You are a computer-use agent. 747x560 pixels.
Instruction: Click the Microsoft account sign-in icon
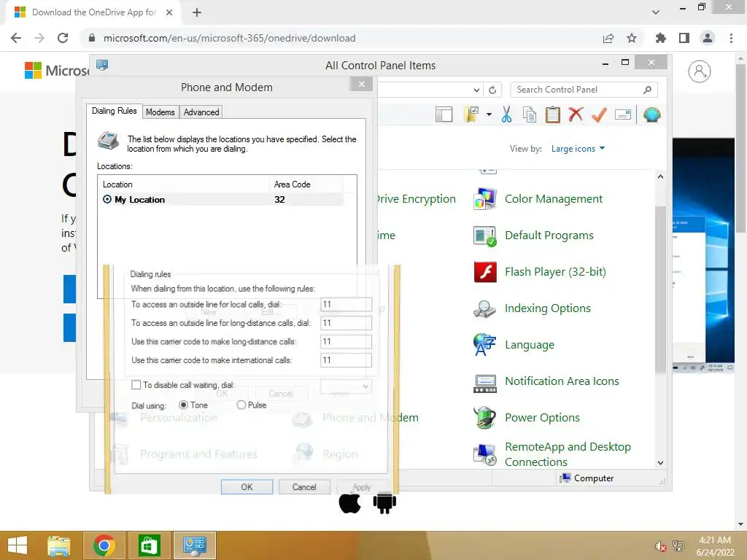pos(699,71)
